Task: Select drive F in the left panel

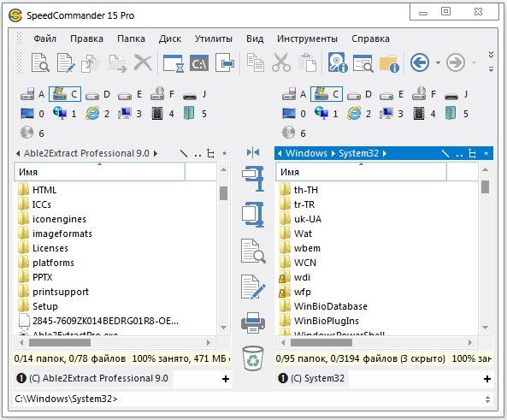Action: pos(162,94)
